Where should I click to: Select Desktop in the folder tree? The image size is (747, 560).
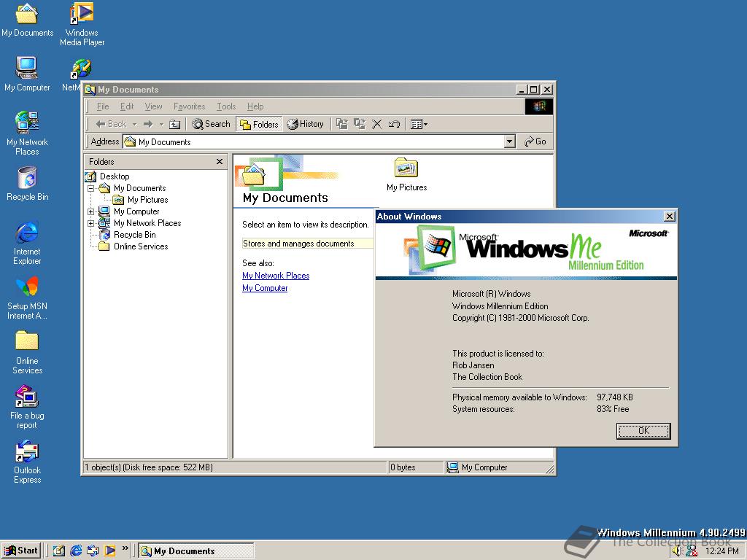115,176
